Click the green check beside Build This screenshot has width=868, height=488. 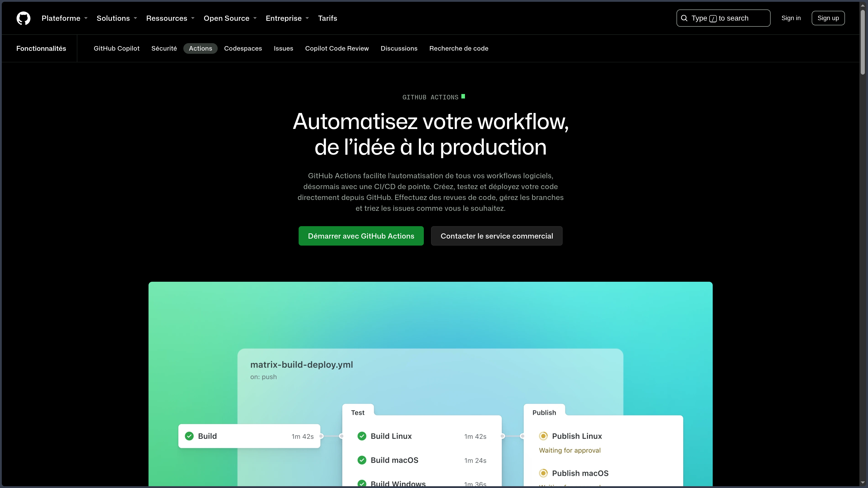189,436
